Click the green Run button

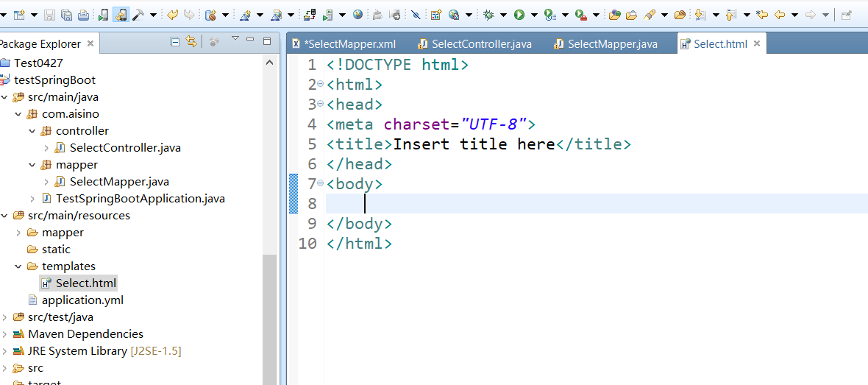519,15
